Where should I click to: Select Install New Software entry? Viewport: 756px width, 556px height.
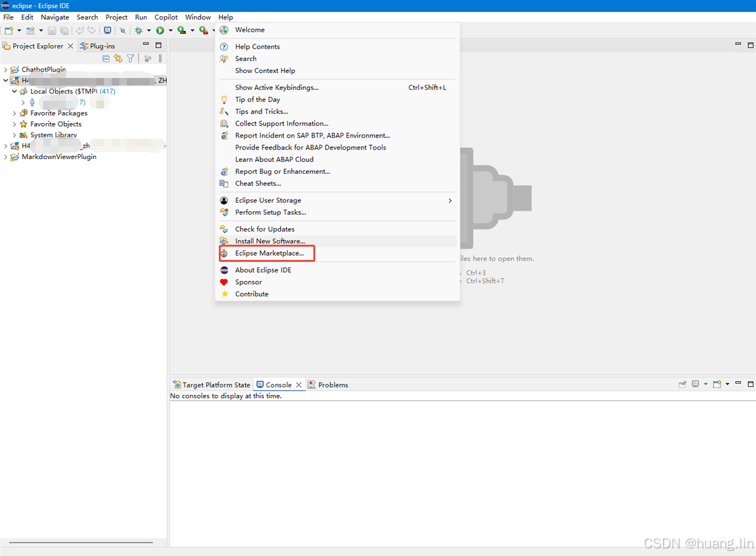[x=337, y=241]
